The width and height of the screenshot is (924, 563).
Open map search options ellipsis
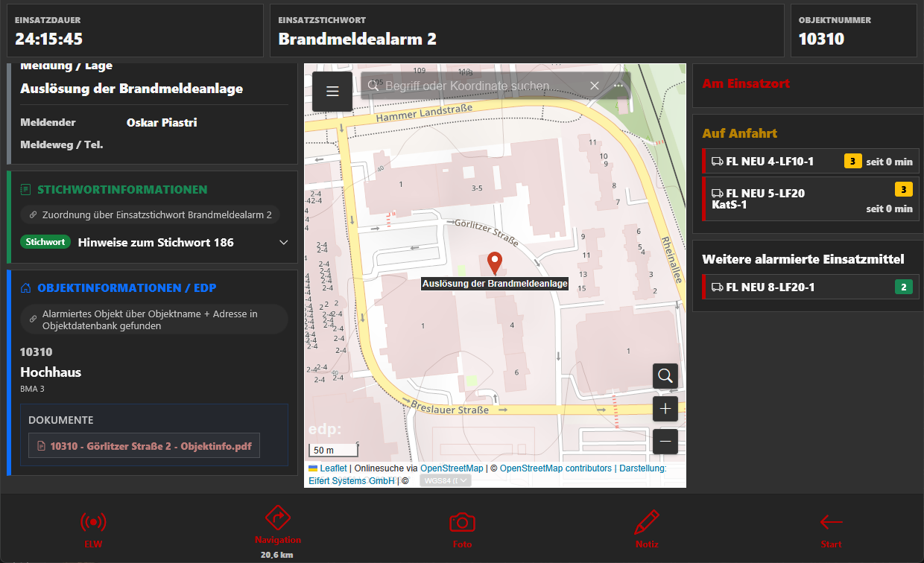618,86
